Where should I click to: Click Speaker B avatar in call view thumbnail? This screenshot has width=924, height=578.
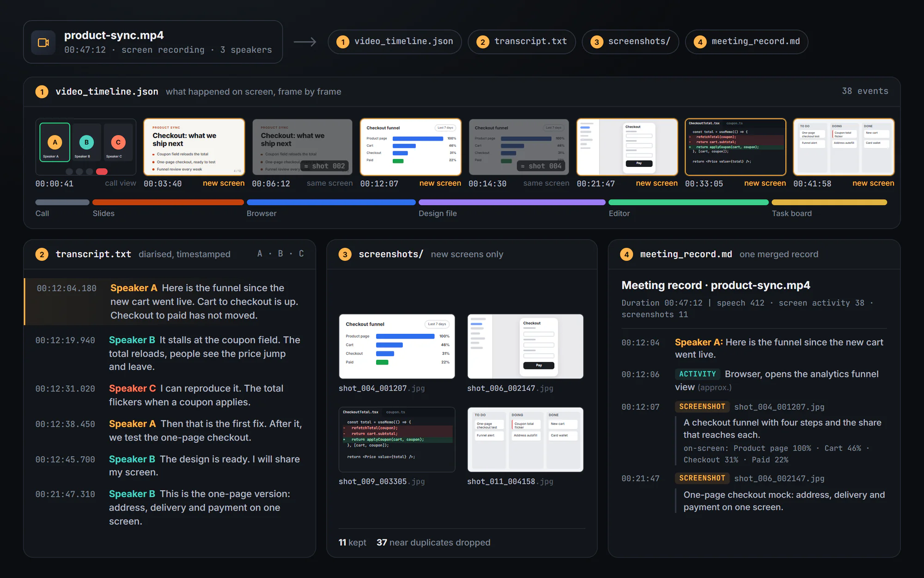tap(86, 142)
